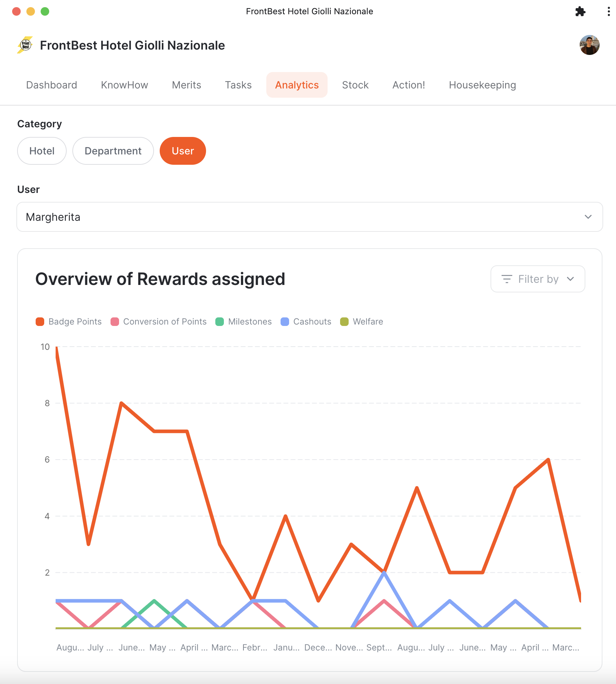Open the Margherita user dropdown
This screenshot has width=616, height=684.
pyautogui.click(x=309, y=217)
